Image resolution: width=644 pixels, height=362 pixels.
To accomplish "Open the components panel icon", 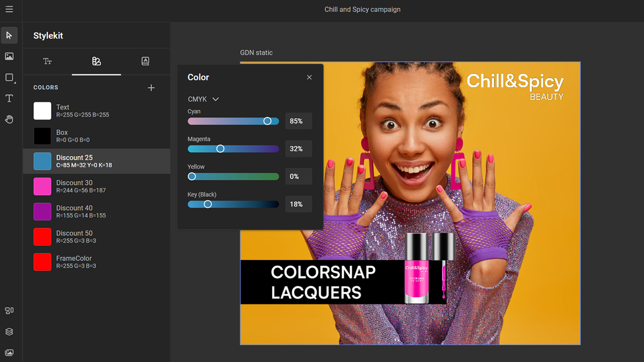I will click(9, 311).
